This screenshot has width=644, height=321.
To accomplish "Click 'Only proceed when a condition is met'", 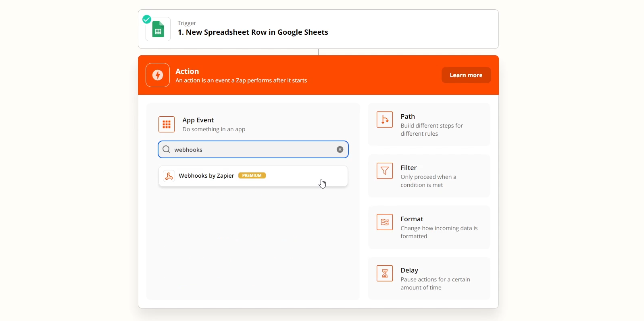I will tap(428, 181).
